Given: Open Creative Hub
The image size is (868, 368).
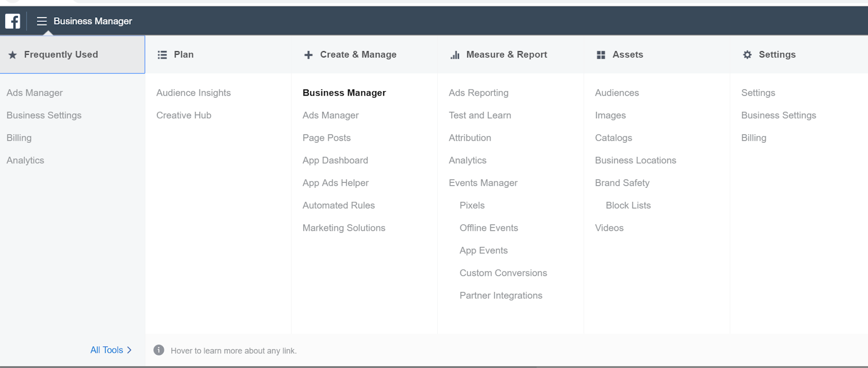Looking at the screenshot, I should tap(184, 115).
